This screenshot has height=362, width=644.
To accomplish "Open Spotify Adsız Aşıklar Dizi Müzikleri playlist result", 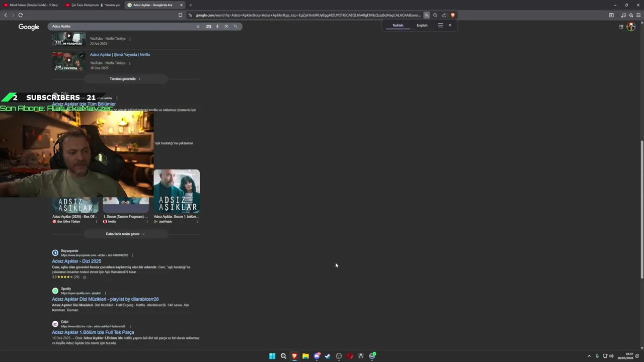I will 105,299.
